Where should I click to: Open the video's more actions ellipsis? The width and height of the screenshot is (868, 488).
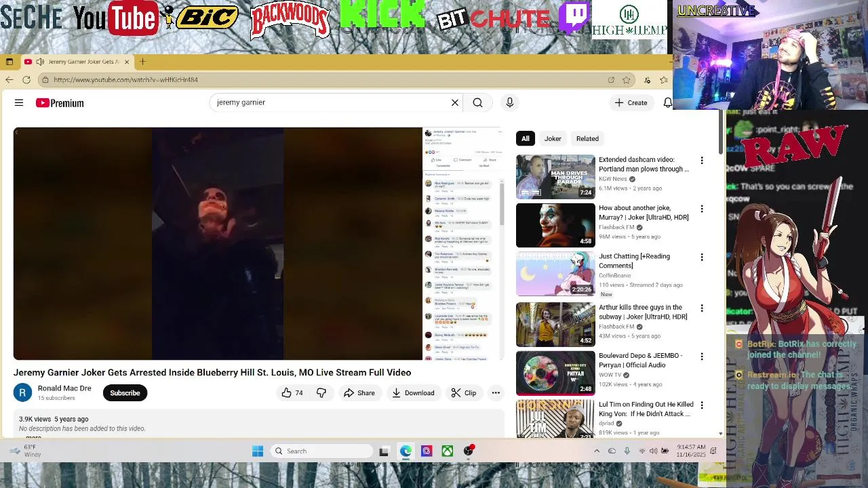coord(496,393)
